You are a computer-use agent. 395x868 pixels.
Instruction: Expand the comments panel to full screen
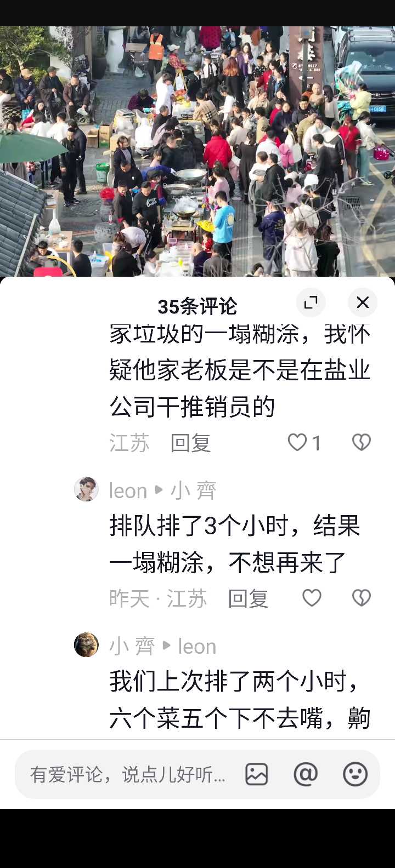point(311,302)
